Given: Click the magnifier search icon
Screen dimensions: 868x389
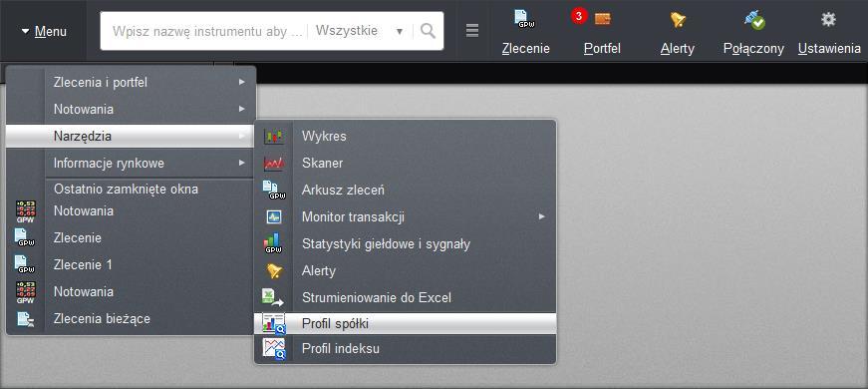Looking at the screenshot, I should tap(428, 31).
